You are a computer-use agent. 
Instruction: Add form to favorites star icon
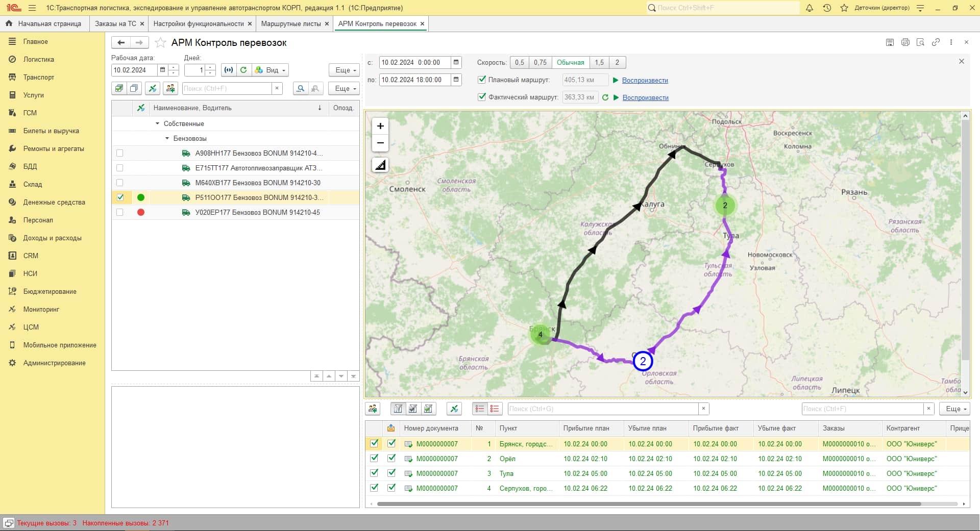point(160,43)
